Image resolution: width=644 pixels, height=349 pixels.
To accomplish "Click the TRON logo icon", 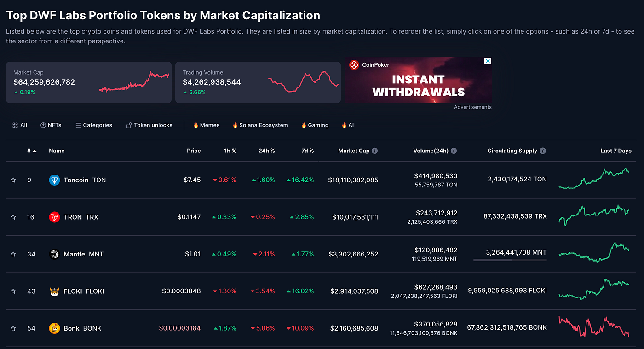I will click(x=54, y=217).
